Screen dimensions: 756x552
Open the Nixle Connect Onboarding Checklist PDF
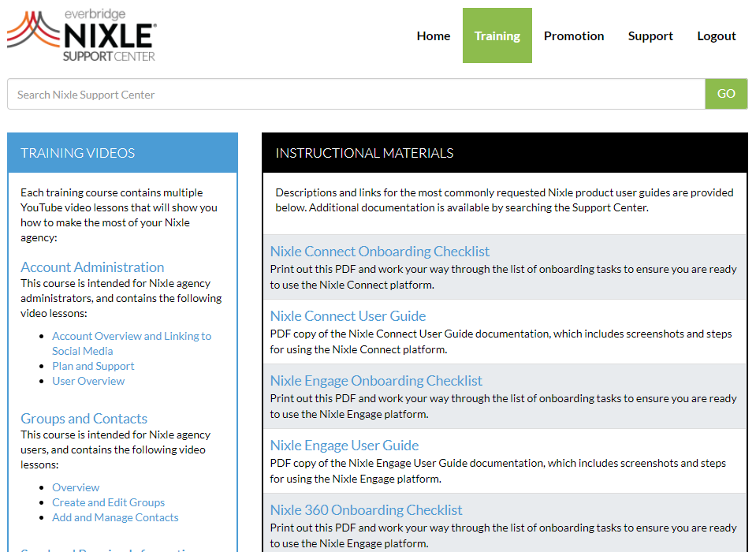(379, 252)
